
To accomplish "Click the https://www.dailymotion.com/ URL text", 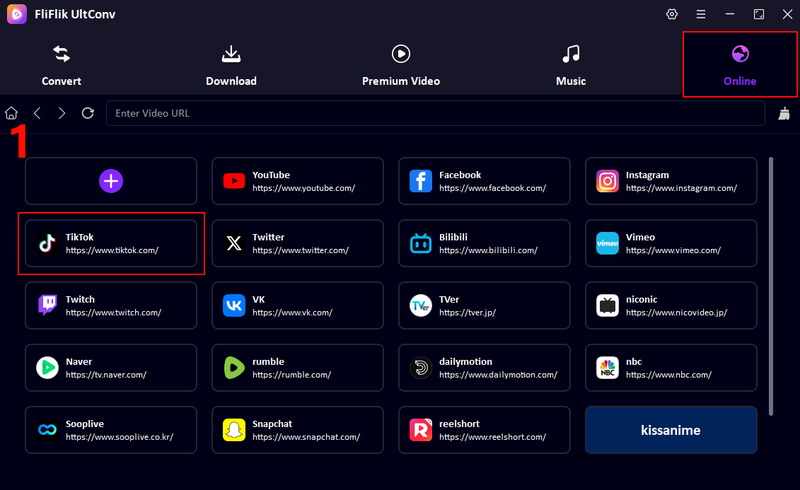I will point(498,375).
